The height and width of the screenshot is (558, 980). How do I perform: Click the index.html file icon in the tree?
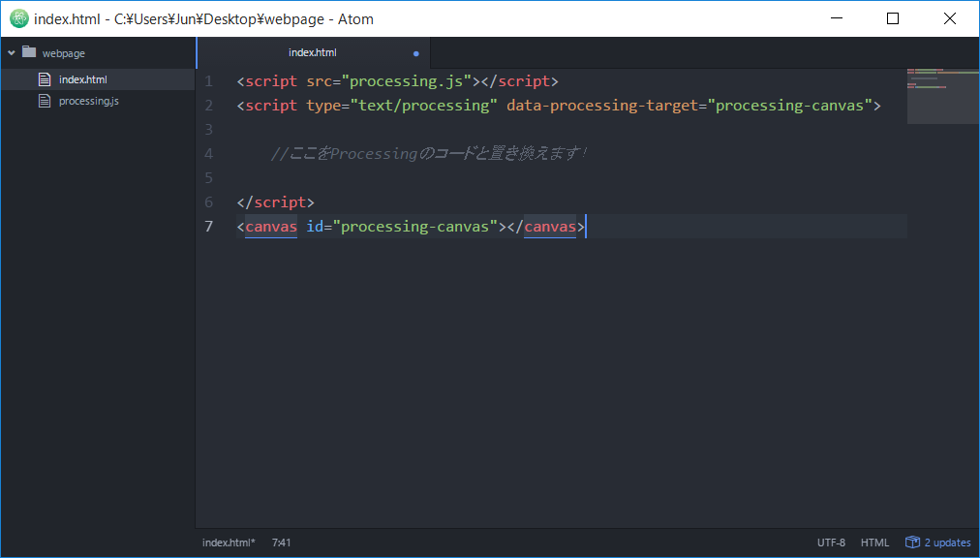[x=45, y=79]
